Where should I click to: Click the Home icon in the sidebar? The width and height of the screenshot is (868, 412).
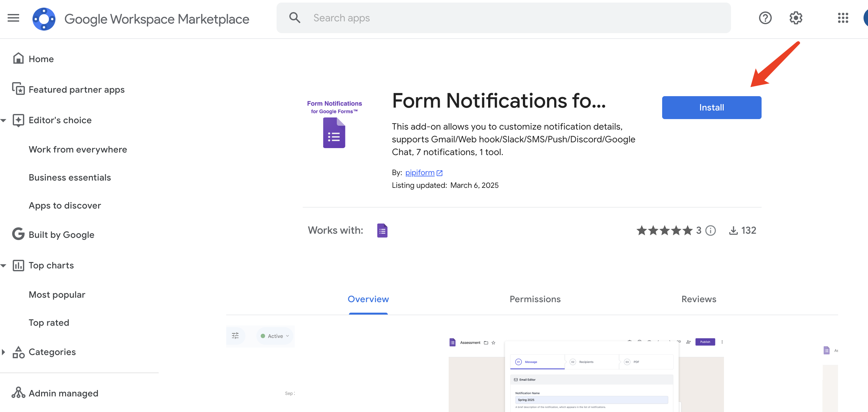(x=18, y=58)
